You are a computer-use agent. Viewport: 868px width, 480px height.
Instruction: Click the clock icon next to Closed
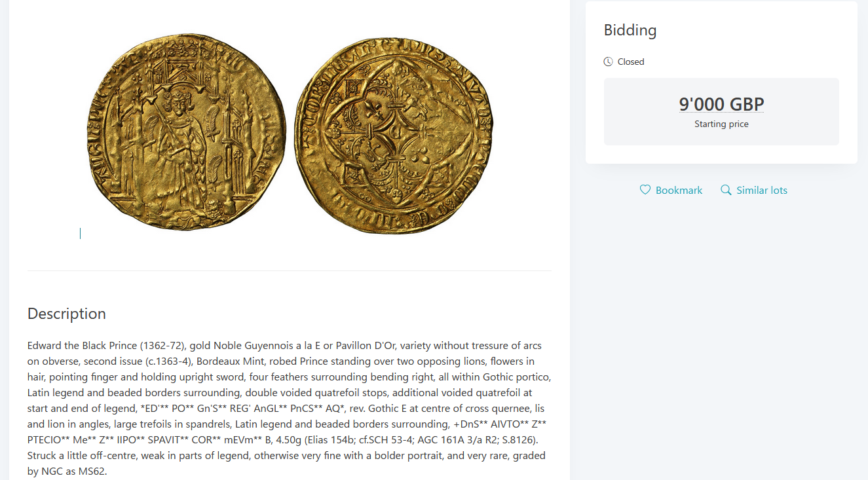609,62
